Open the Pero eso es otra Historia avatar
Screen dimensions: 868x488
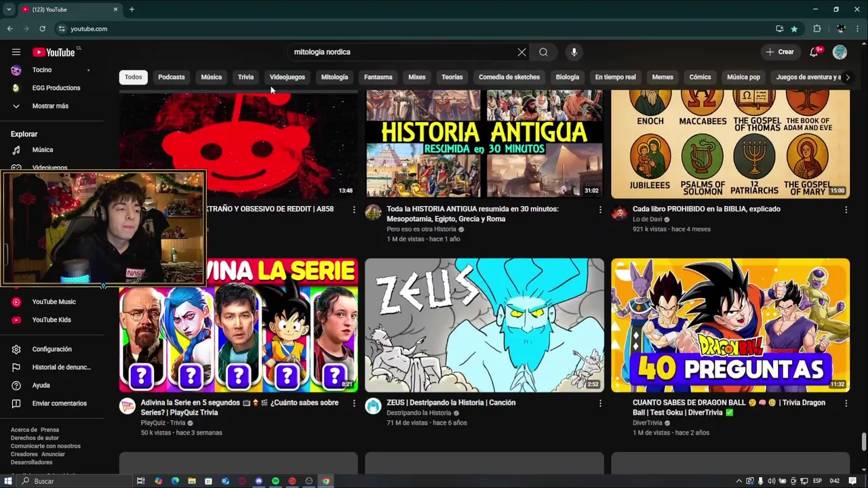click(x=373, y=212)
